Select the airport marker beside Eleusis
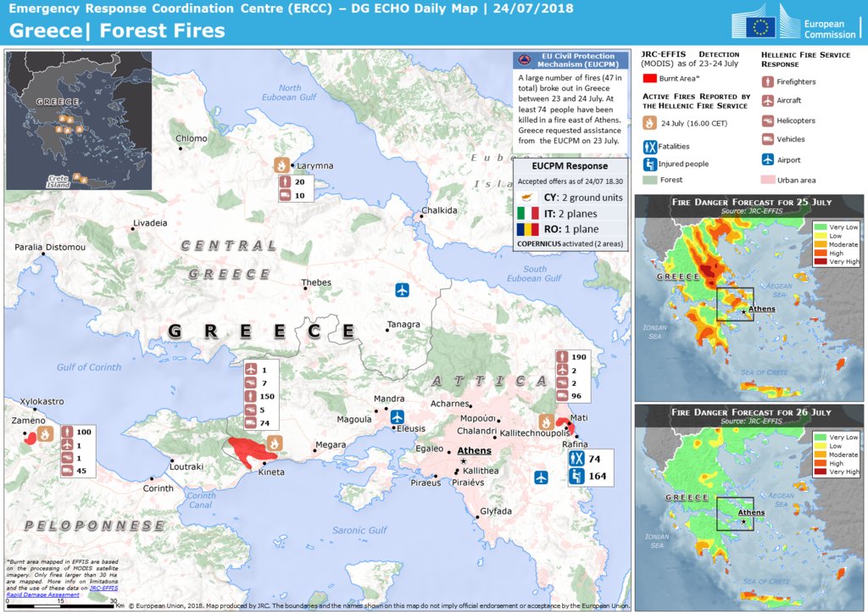The image size is (868, 614). tap(397, 416)
